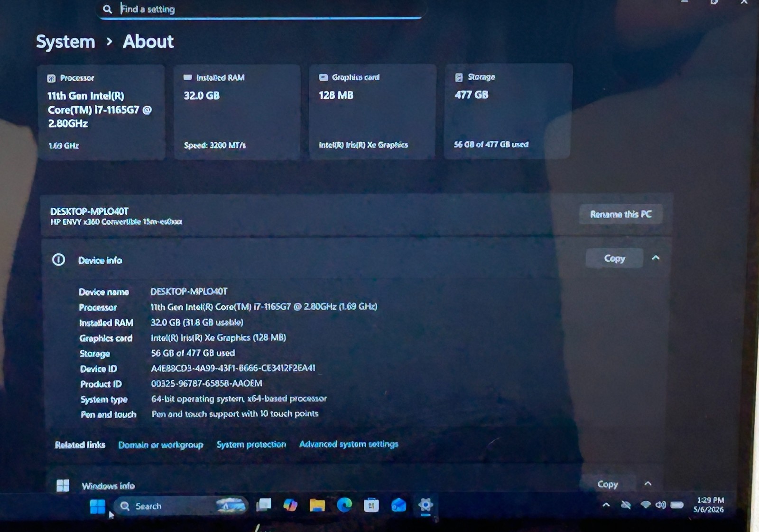Click the search magnifier icon in Settings

pyautogui.click(x=108, y=9)
